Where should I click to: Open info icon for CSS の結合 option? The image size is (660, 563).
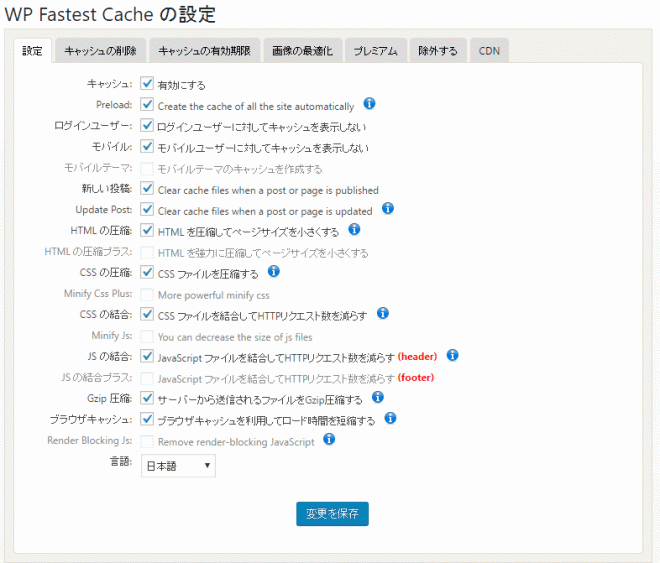[383, 313]
